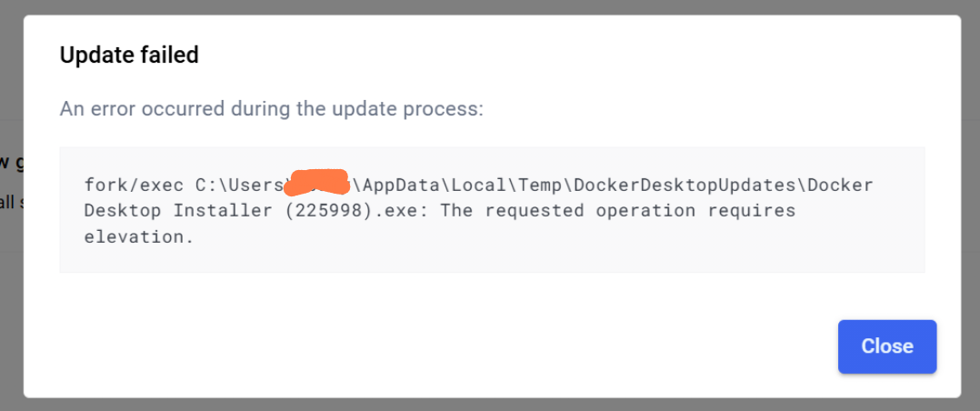This screenshot has width=980, height=411.
Task: Click the orange redacted username scribble
Action: [x=319, y=179]
